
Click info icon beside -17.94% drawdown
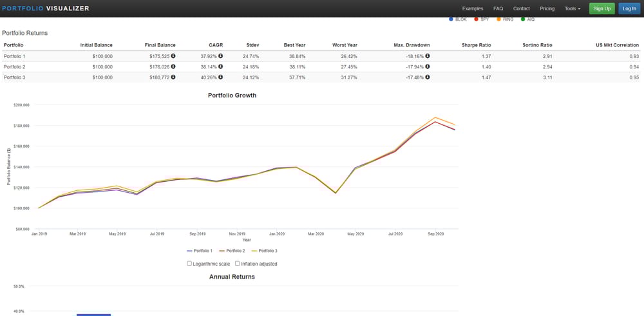[428, 66]
